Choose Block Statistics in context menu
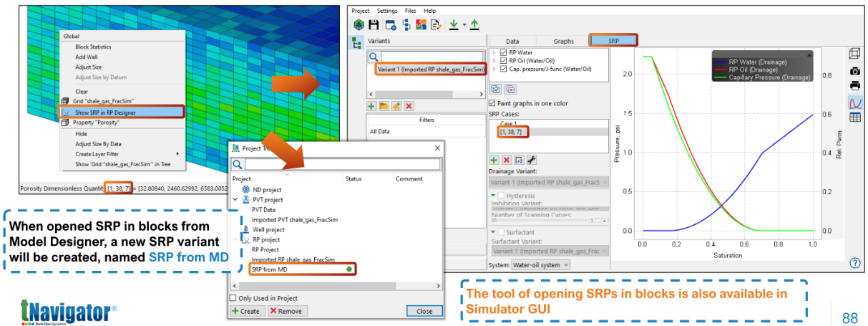 [94, 47]
